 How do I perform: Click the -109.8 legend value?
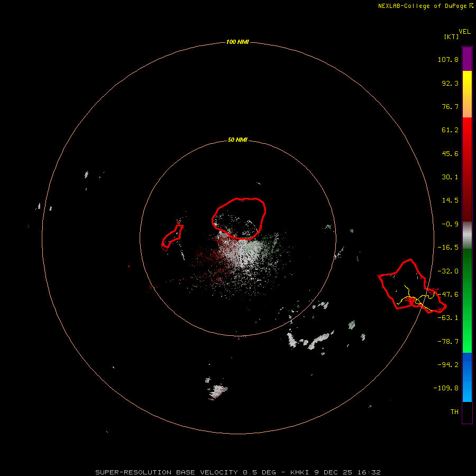pyautogui.click(x=446, y=388)
